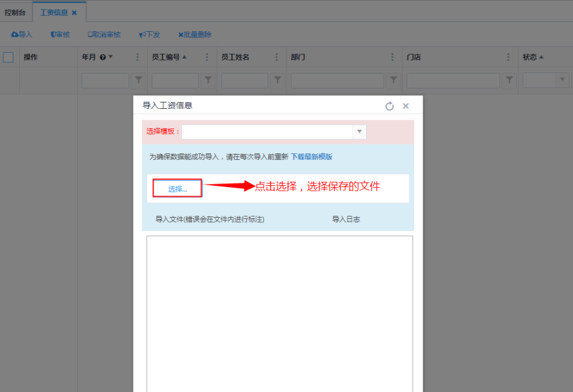Screen dimensions: 573x392
Task: Click the 导入 toolbar button
Action: (x=22, y=34)
